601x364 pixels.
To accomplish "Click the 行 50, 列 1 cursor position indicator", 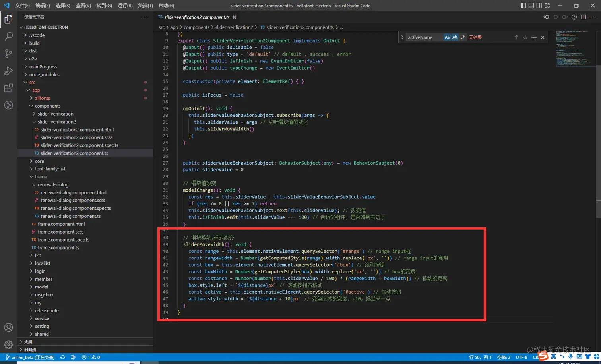I will coord(480,357).
